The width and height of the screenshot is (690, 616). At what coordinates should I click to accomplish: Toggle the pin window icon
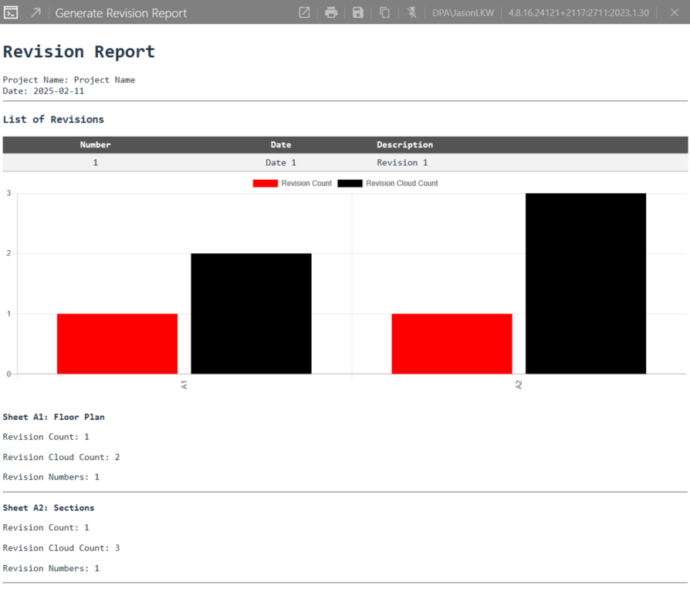[x=412, y=12]
